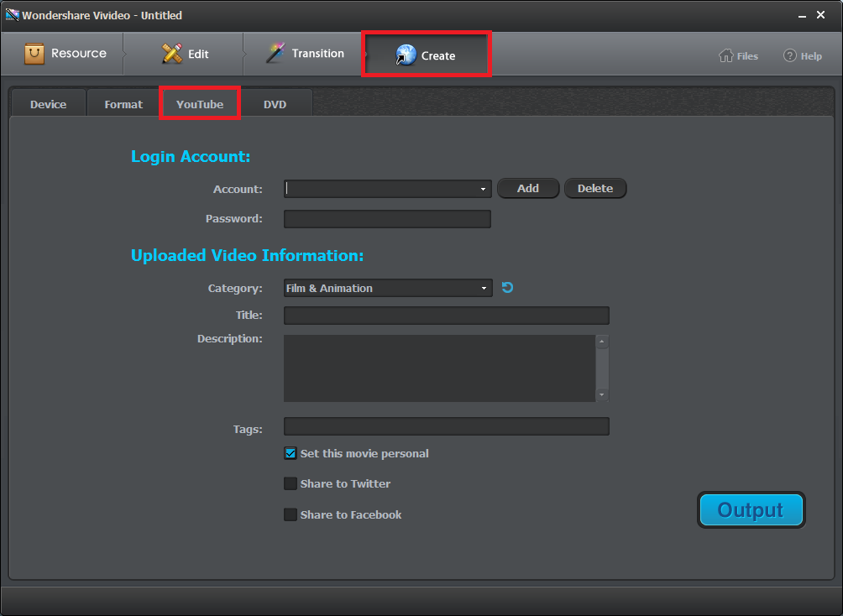Click the 'Login Account:' heading
The height and width of the screenshot is (616, 843).
point(191,156)
